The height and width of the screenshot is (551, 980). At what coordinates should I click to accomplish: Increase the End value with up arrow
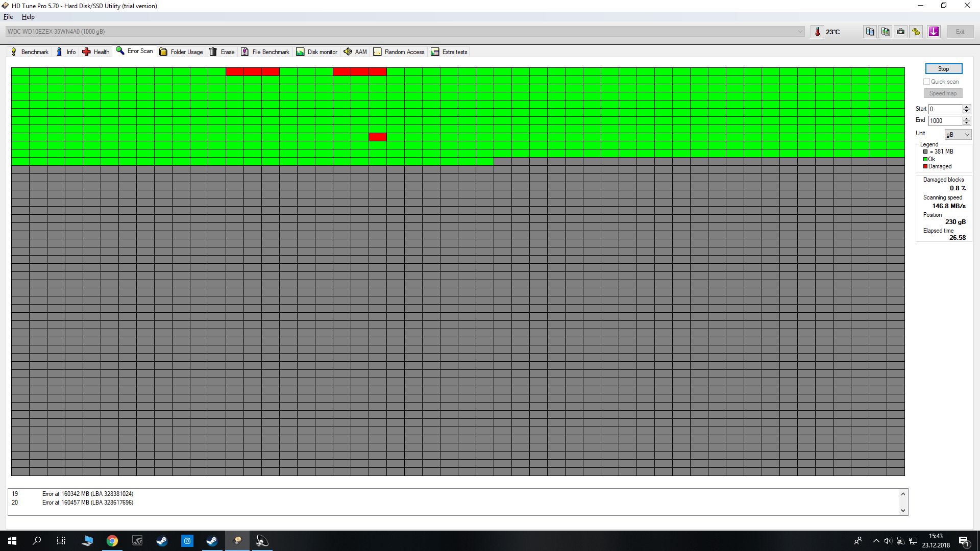click(x=966, y=118)
